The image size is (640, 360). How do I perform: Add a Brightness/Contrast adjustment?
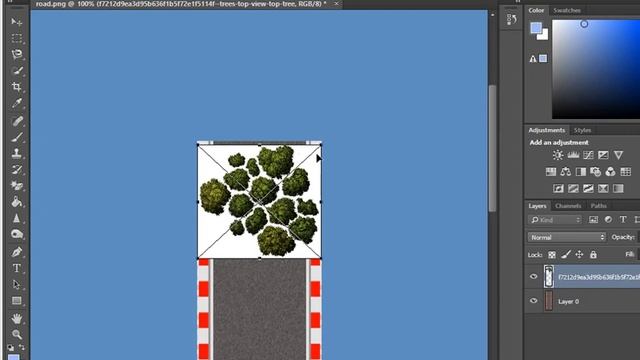pyautogui.click(x=558, y=155)
